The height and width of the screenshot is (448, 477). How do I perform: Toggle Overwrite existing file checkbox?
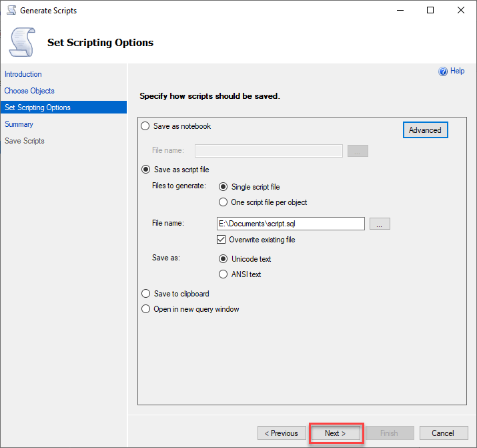[x=221, y=240]
